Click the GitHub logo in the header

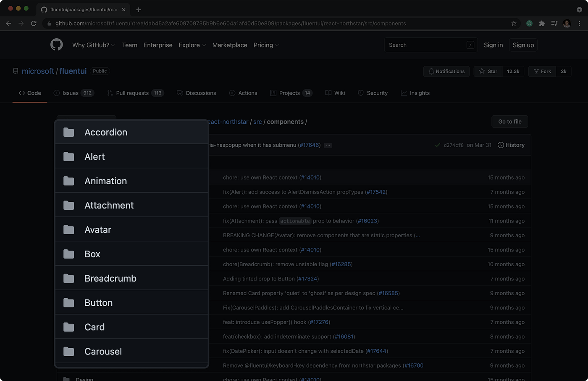[x=56, y=45]
